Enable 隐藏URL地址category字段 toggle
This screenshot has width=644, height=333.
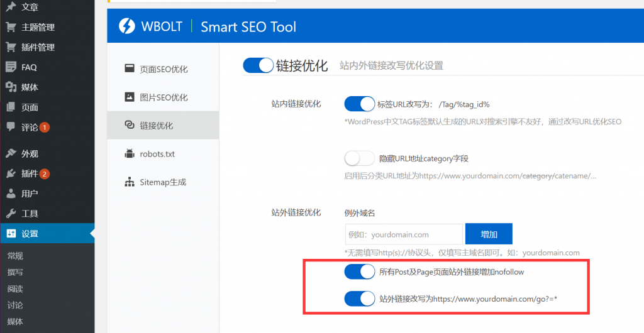(x=360, y=158)
